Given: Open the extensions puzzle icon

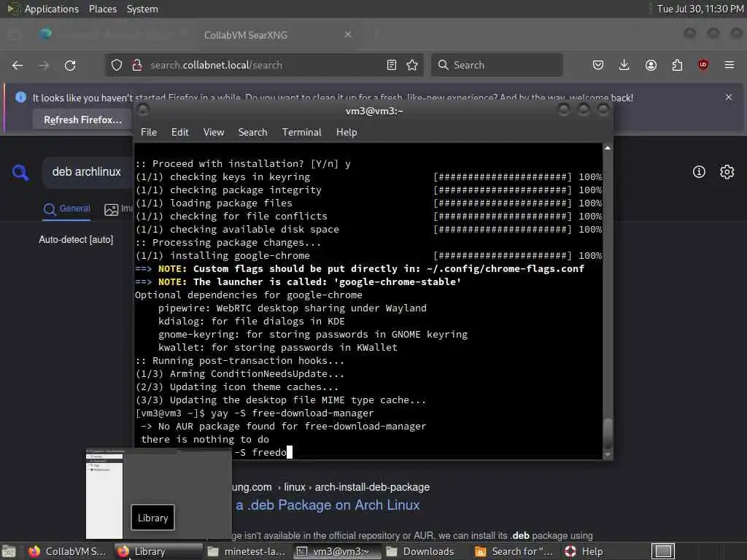Looking at the screenshot, I should (x=677, y=65).
